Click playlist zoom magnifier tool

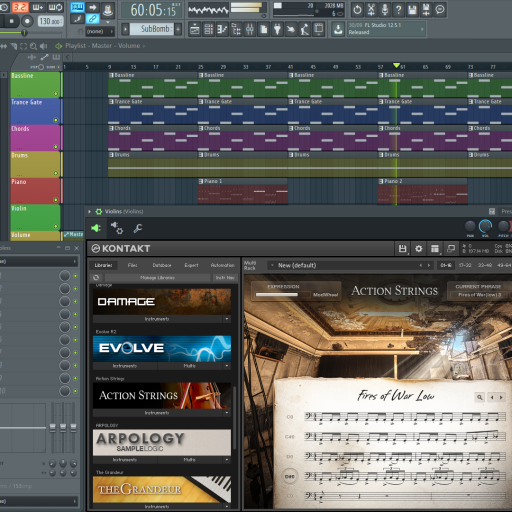(x=33, y=46)
